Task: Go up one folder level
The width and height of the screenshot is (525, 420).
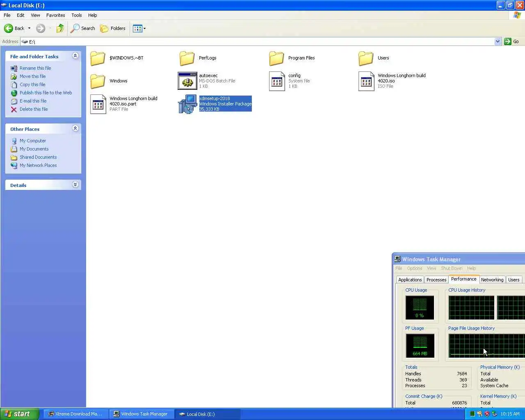Action: (x=60, y=28)
